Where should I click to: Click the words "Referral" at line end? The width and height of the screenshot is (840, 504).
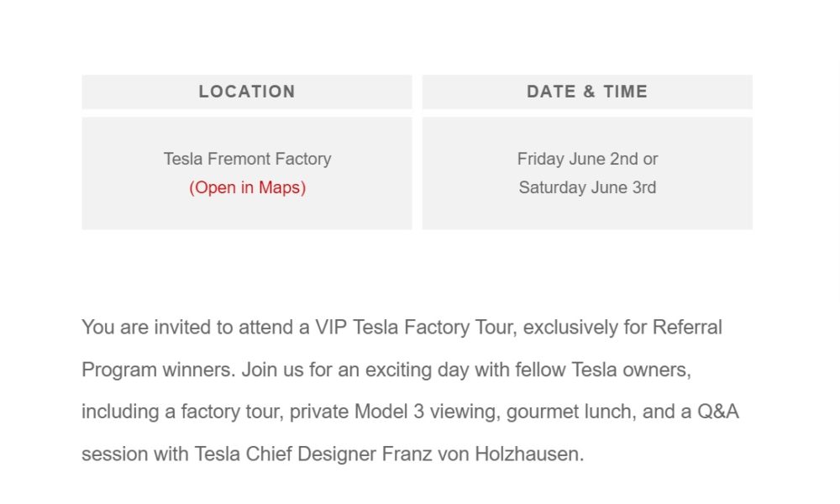687,328
